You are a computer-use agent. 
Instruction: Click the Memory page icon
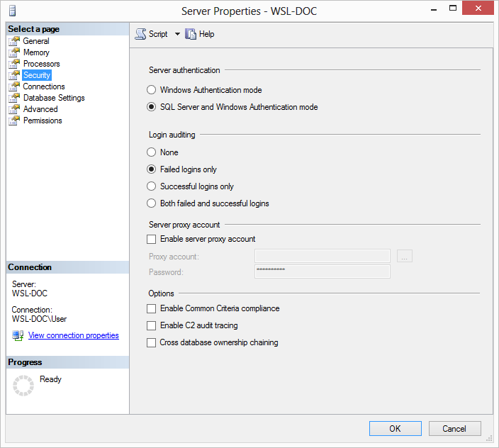tap(14, 52)
